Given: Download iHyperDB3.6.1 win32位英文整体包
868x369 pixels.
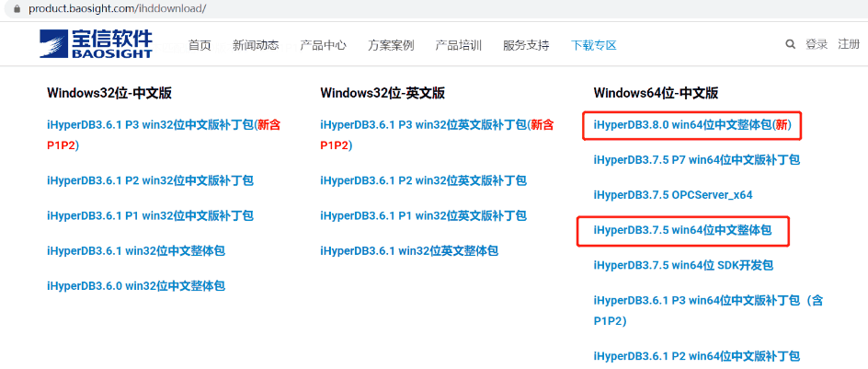Looking at the screenshot, I should click(409, 251).
